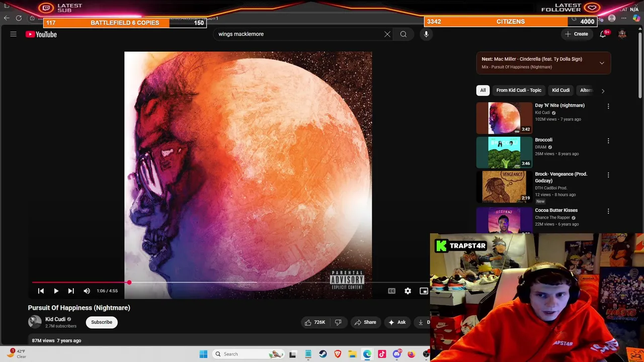The height and width of the screenshot is (362, 644).
Task: Open Day 'N' Nite video thumbnail
Action: (x=504, y=118)
